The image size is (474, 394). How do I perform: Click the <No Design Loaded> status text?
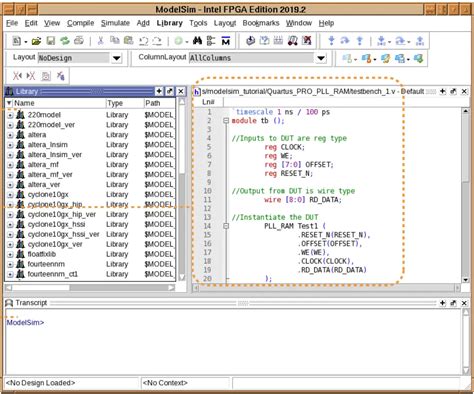click(x=40, y=383)
